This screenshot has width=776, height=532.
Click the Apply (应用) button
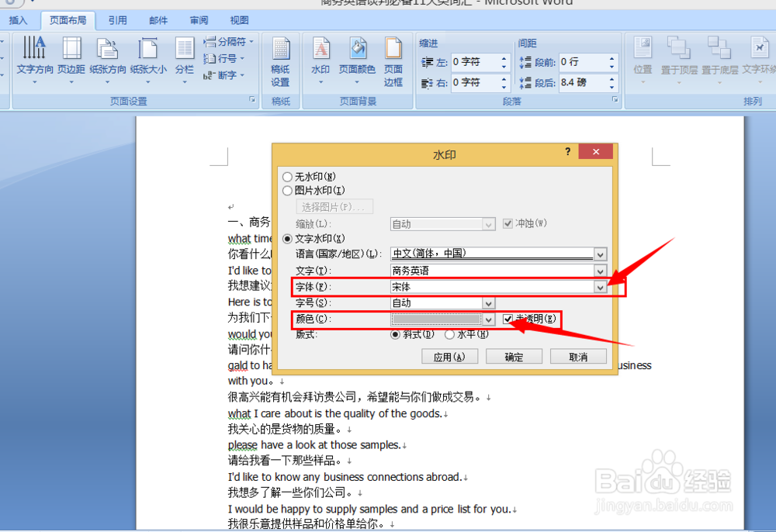(x=449, y=357)
